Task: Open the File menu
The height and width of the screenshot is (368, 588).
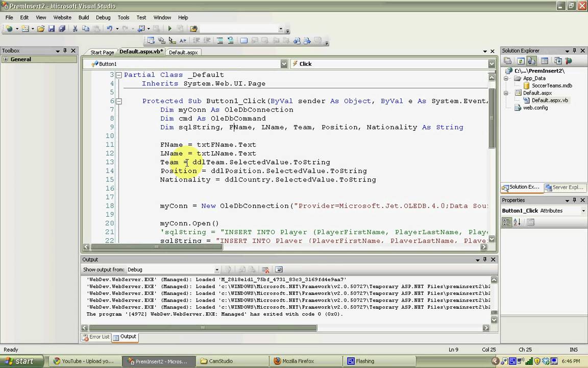Action: pyautogui.click(x=9, y=17)
